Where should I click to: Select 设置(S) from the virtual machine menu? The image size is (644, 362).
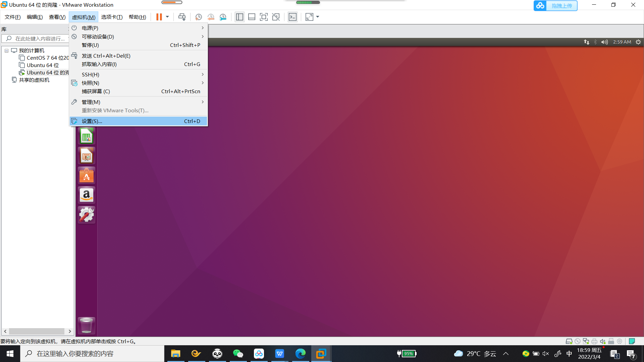92,121
